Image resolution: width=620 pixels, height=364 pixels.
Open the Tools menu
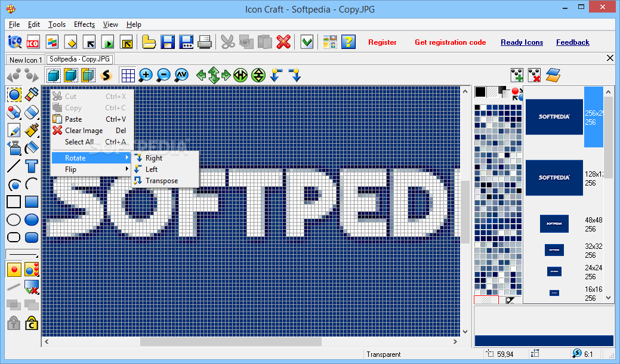(57, 24)
